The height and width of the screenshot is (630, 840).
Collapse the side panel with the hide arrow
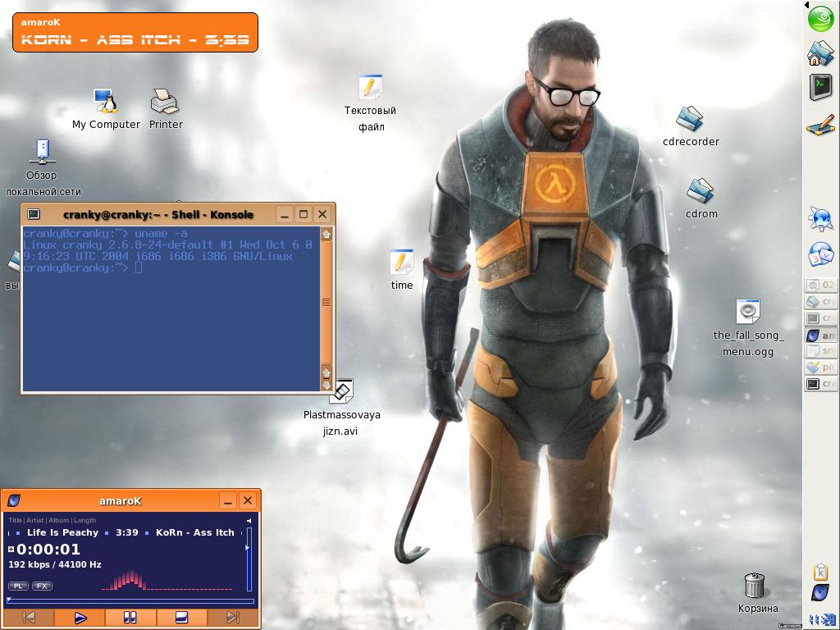click(x=806, y=5)
